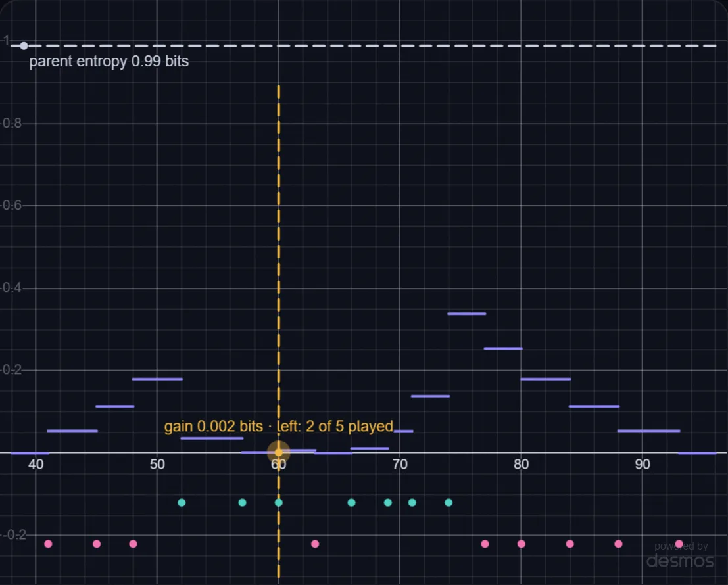This screenshot has height=585, width=728.
Task: Click the purple gain segment between 84 and 88
Action: point(594,406)
